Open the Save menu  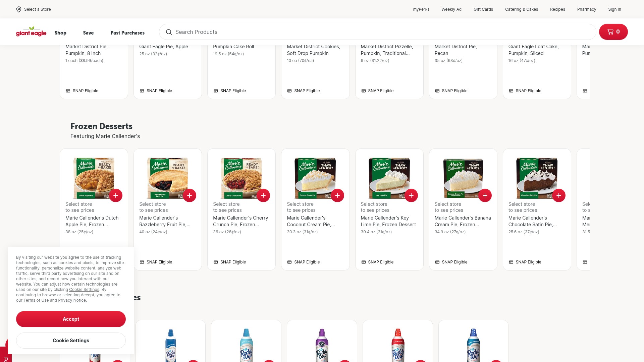tap(88, 33)
